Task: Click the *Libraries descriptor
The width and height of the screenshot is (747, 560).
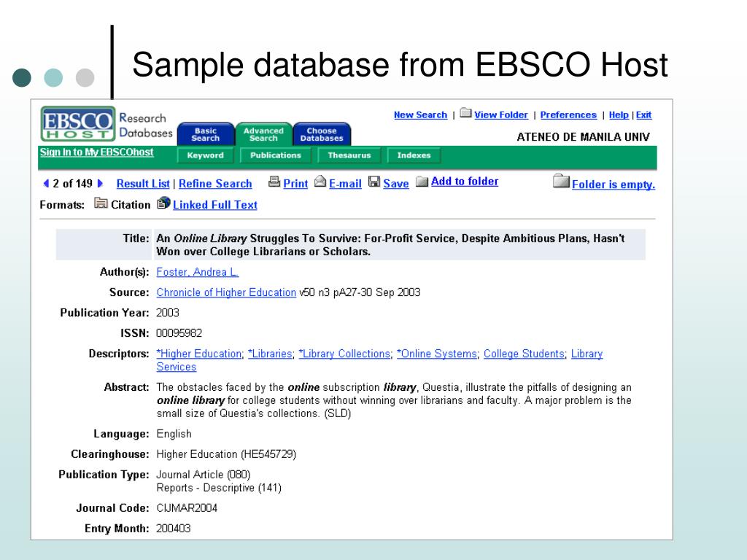Action: point(270,354)
